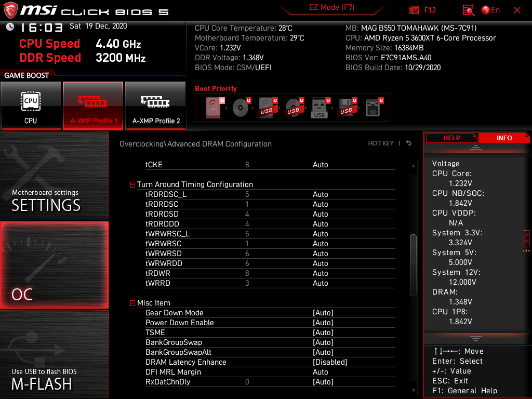Click the info panel top collapse handle
The width and height of the screenshot is (532, 399).
point(476,148)
